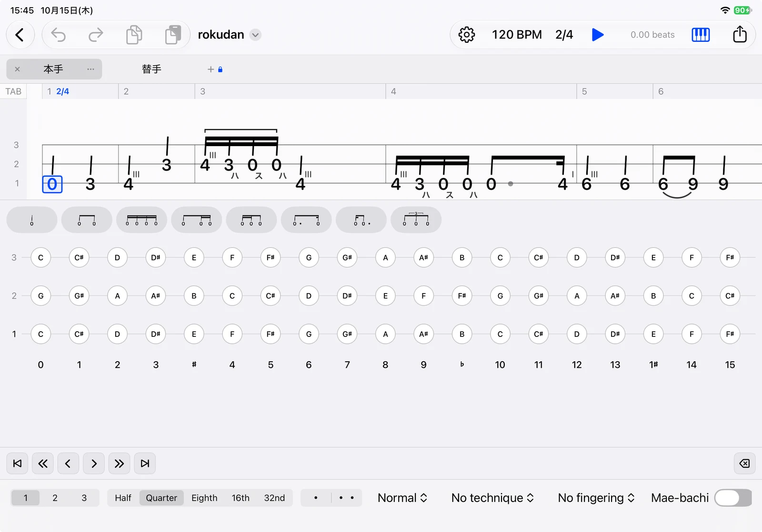Choose the four sixteenth notes rhythm pattern
This screenshot has width=762, height=532.
(141, 220)
